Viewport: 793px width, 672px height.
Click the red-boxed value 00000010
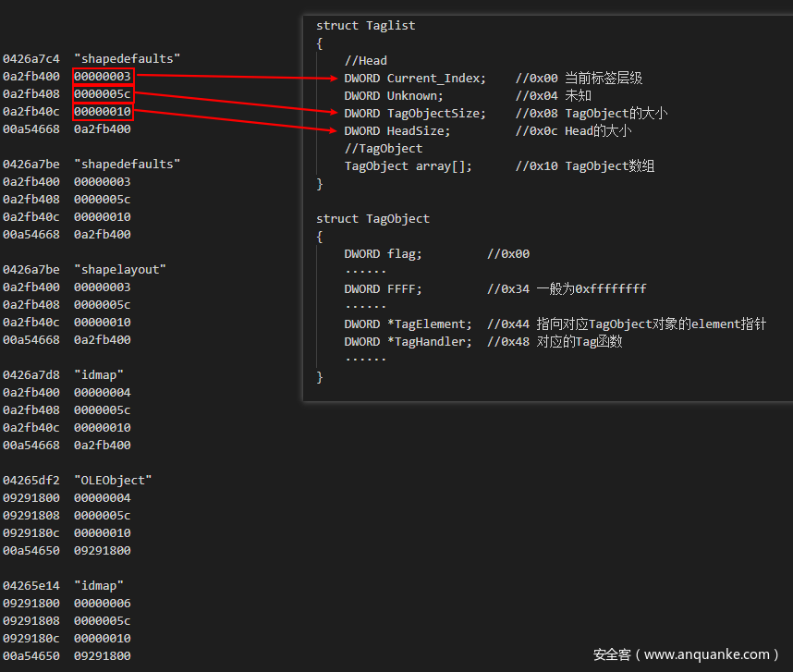[x=103, y=111]
